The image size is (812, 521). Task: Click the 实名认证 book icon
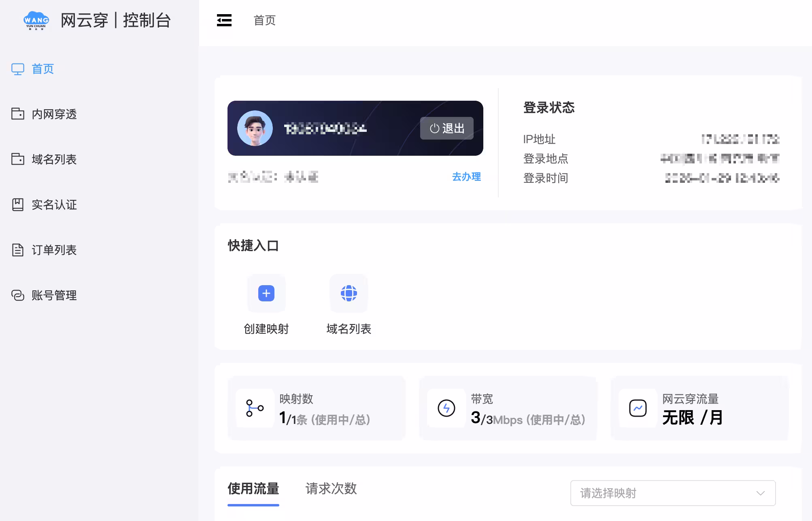[18, 205]
